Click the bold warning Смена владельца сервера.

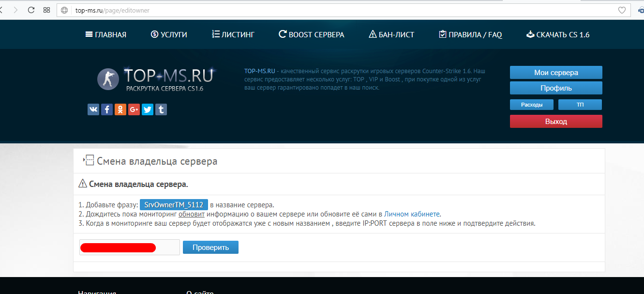pyautogui.click(x=138, y=185)
